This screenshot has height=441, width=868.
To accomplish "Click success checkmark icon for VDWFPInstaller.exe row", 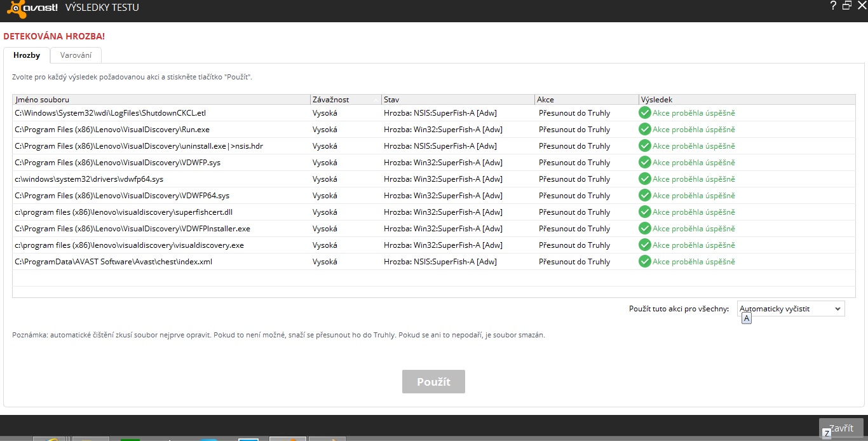I will 645,229.
